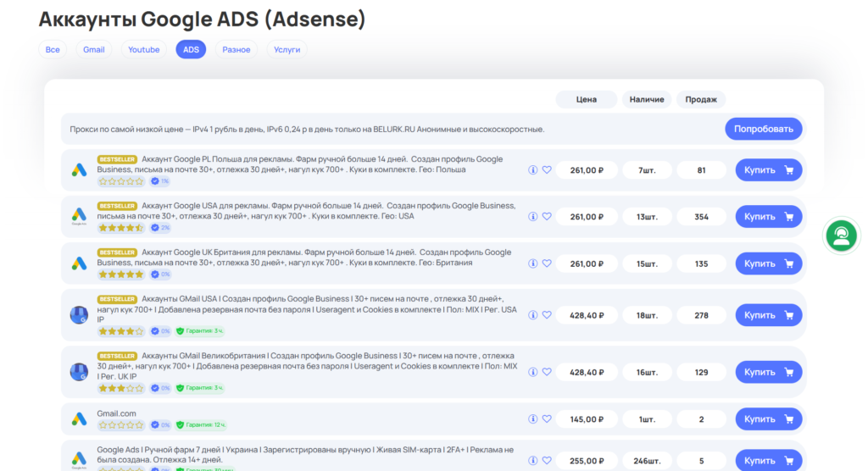This screenshot has height=471, width=868.
Task: Buy the GMail USA accounts listing
Action: click(x=768, y=315)
